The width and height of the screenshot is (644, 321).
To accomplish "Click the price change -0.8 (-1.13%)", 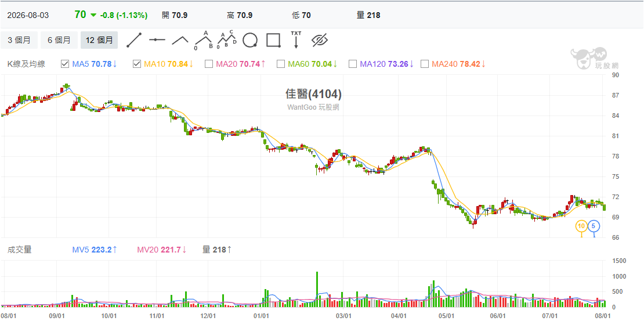I will 123,15.
